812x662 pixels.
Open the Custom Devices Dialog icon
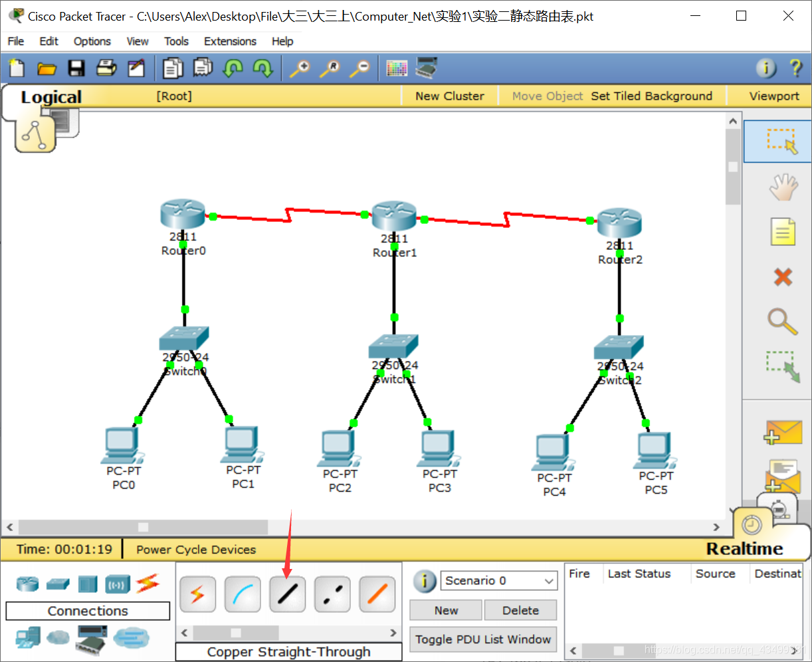pos(427,68)
